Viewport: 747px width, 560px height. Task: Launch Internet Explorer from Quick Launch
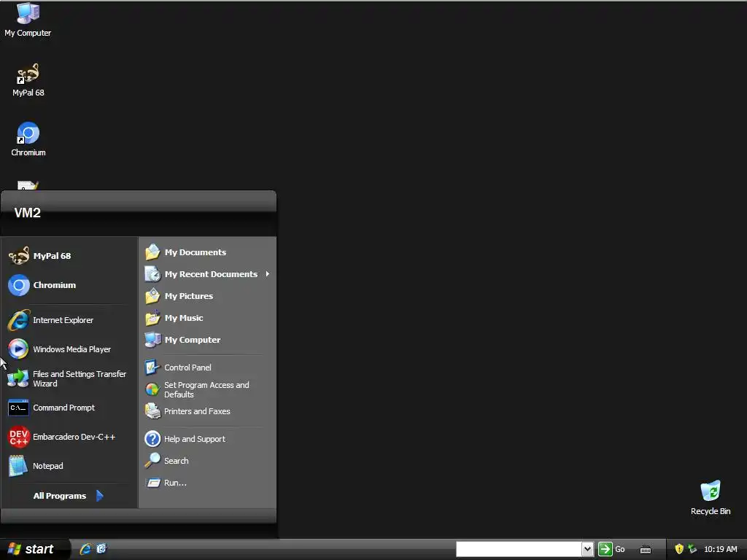86,549
